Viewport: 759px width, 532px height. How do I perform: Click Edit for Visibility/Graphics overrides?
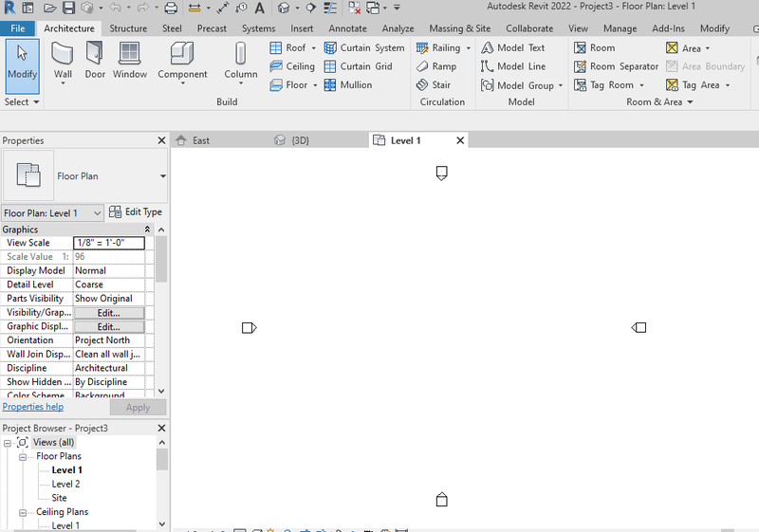pyautogui.click(x=109, y=313)
